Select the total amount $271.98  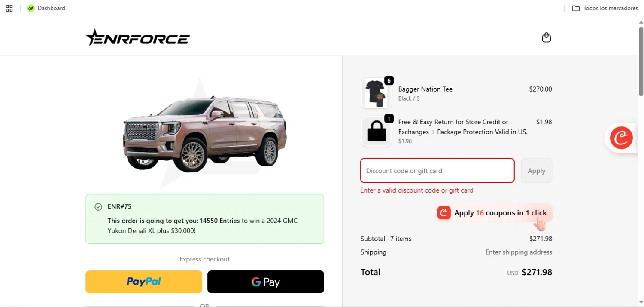pyautogui.click(x=537, y=272)
